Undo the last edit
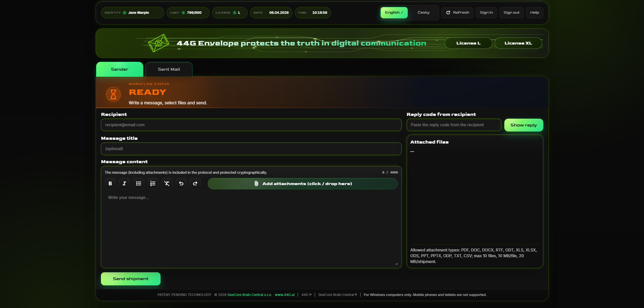This screenshot has height=308, width=644. [x=181, y=184]
